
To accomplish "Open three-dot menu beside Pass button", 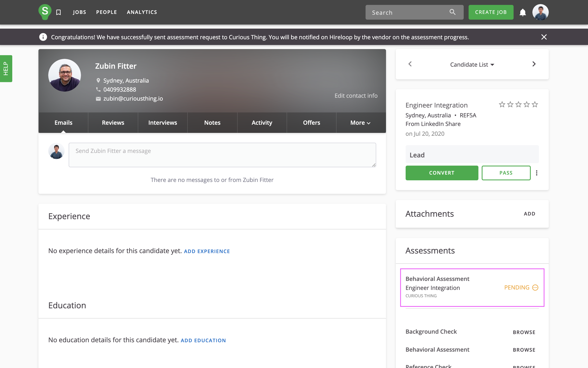I will click(x=536, y=173).
